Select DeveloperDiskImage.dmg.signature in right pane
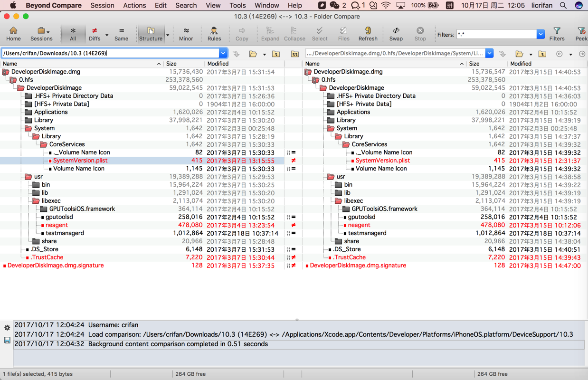Screen dimensions: 588x380 click(358, 266)
